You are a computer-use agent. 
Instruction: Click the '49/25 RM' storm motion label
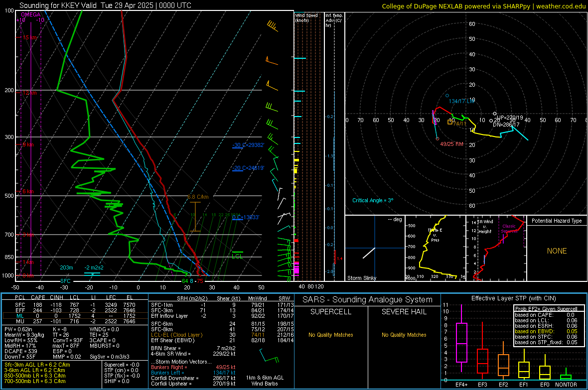coord(452,144)
